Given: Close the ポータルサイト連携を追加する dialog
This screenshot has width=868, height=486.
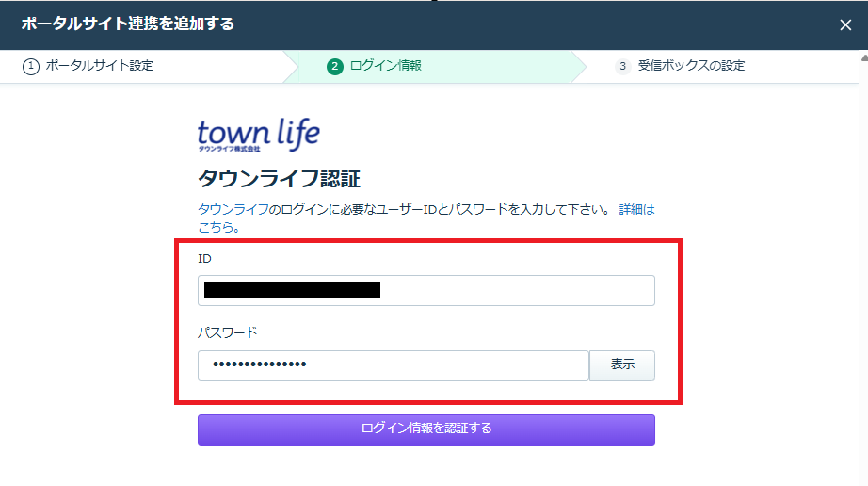Looking at the screenshot, I should (845, 24).
